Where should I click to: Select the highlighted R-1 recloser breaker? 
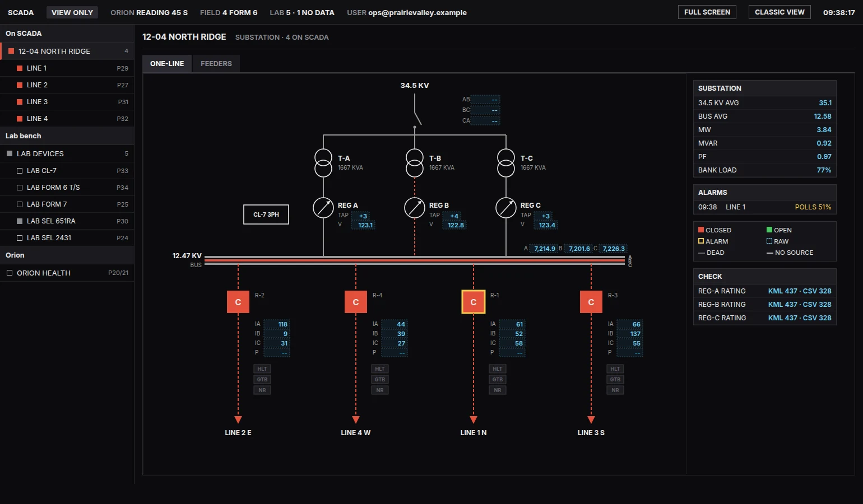[x=474, y=302]
